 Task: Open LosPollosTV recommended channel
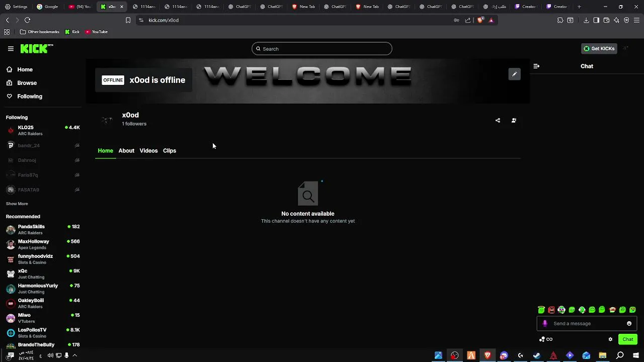43,333
